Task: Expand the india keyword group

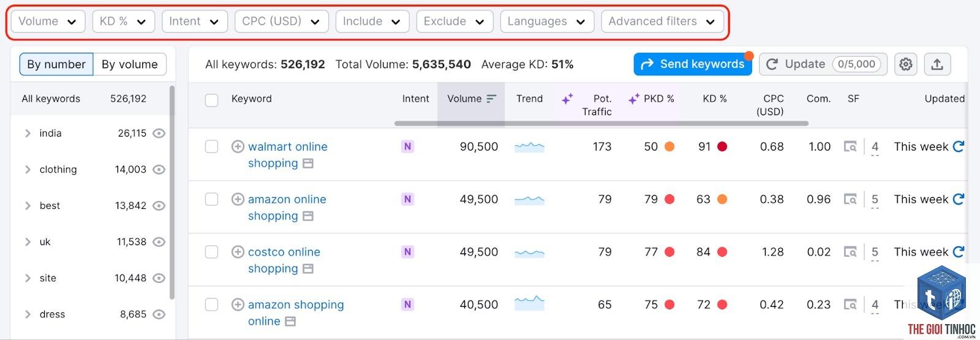Action: (28, 133)
